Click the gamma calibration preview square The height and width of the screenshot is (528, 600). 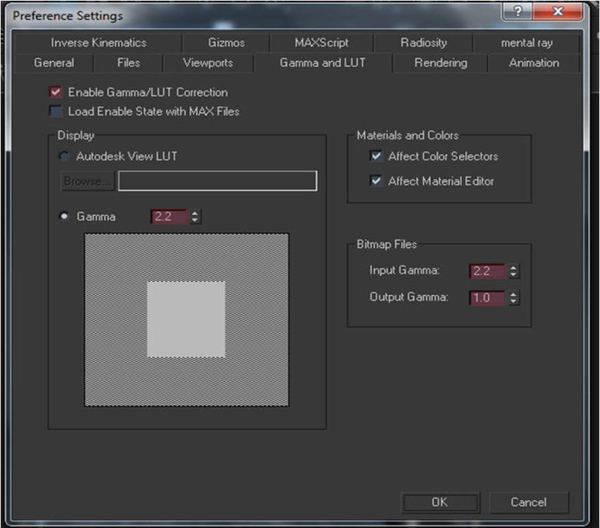coord(187,320)
